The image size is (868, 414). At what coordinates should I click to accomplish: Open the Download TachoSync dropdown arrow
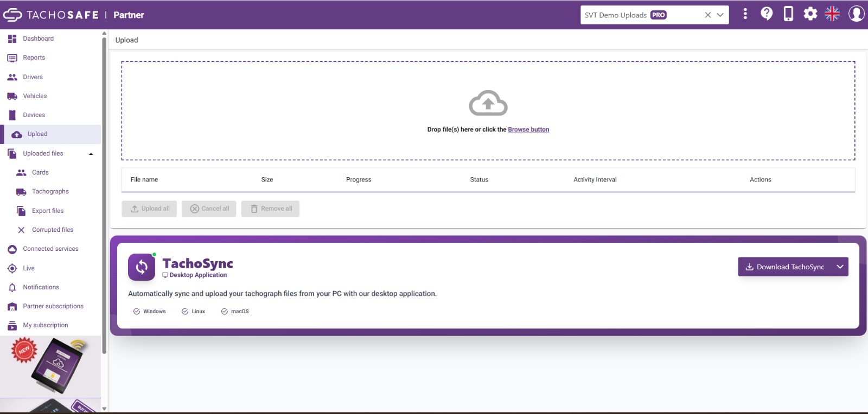[840, 267]
